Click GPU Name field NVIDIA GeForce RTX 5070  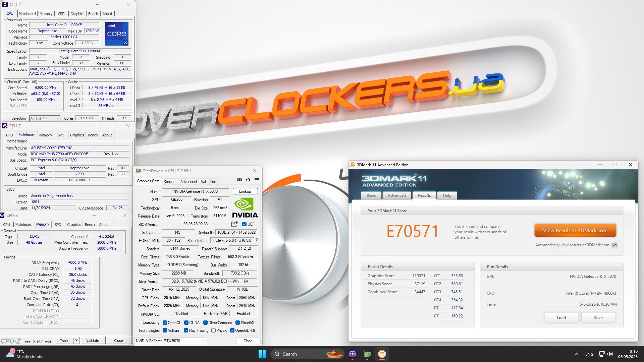[x=196, y=191]
